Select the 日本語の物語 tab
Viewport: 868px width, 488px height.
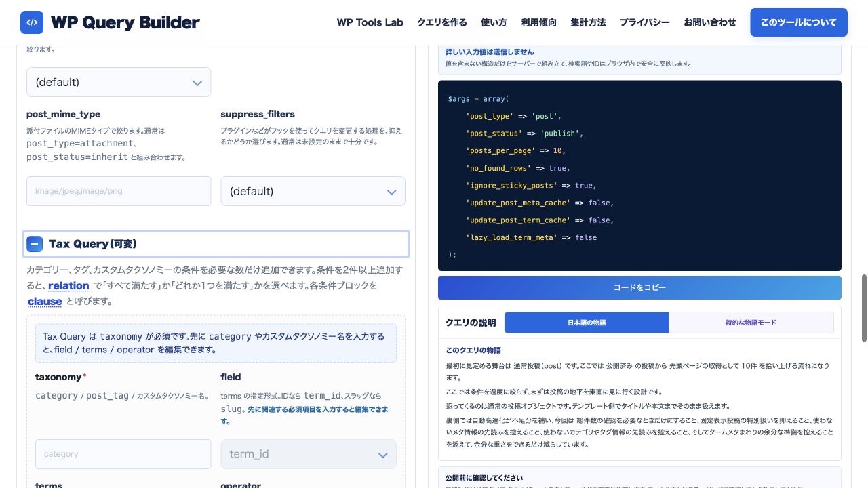click(587, 323)
